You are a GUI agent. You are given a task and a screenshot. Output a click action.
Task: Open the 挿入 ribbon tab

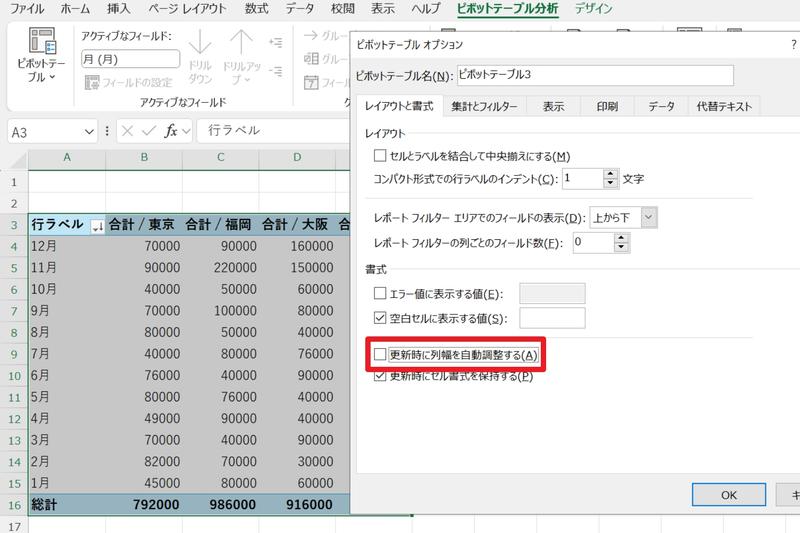pos(118,9)
